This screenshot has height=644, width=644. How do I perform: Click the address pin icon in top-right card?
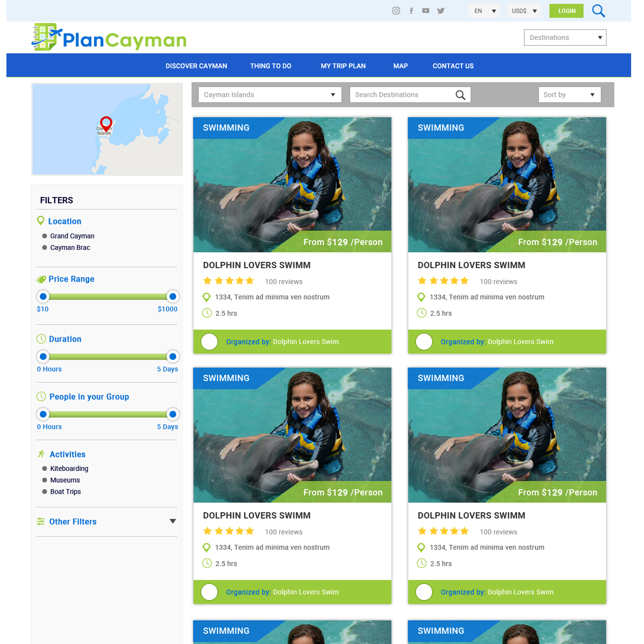pyautogui.click(x=421, y=297)
